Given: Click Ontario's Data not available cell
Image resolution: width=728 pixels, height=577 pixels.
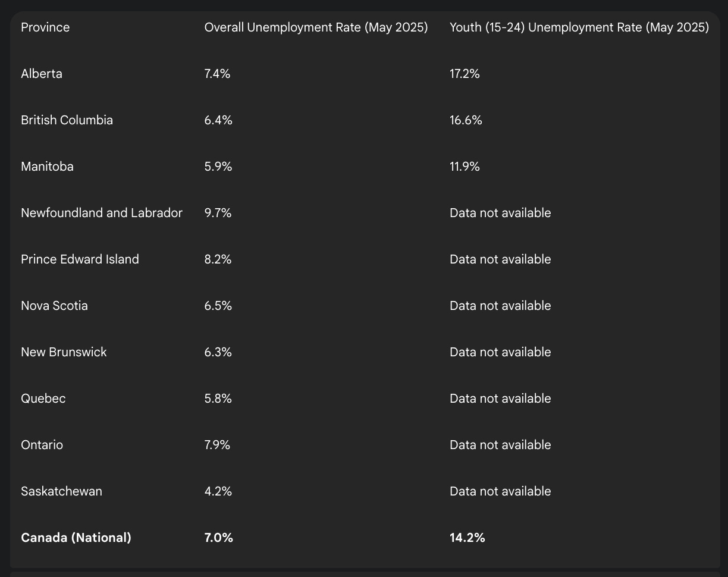Looking at the screenshot, I should [x=500, y=445].
